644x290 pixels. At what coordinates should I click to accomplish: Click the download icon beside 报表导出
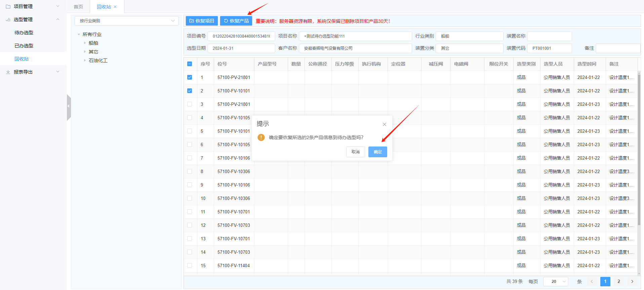pos(8,72)
